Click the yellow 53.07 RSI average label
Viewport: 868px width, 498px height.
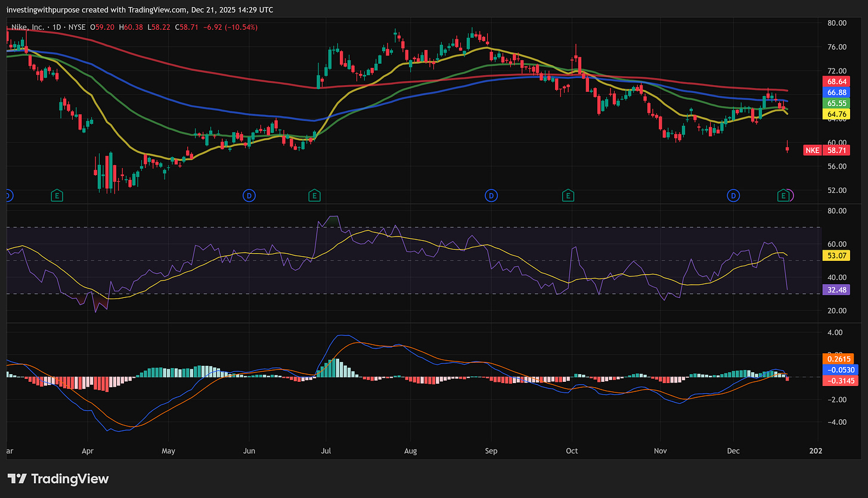pyautogui.click(x=836, y=256)
